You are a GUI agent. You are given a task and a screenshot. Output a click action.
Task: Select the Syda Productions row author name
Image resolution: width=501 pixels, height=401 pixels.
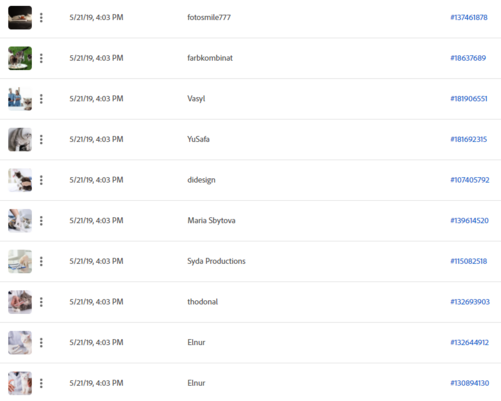[x=216, y=261]
